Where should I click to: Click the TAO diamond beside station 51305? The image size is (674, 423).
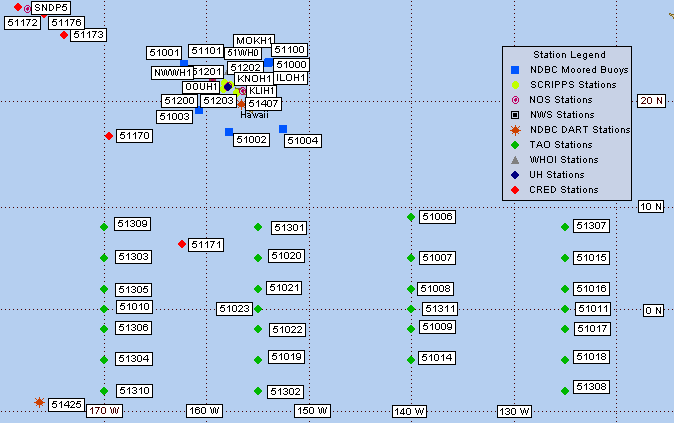(x=104, y=289)
